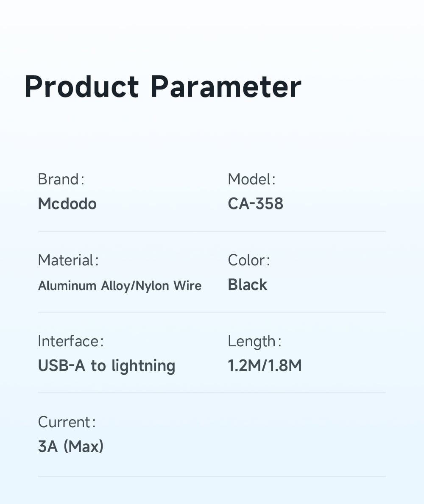
Task: Select the CA-358 model number
Action: point(256,204)
